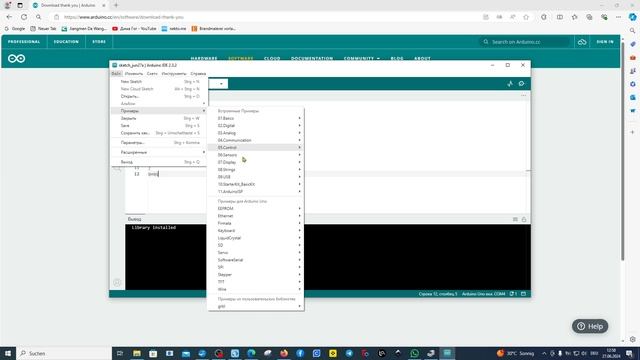Open Serial Plotter icon in Arduino toolbar
The width and height of the screenshot is (640, 360).
click(510, 84)
